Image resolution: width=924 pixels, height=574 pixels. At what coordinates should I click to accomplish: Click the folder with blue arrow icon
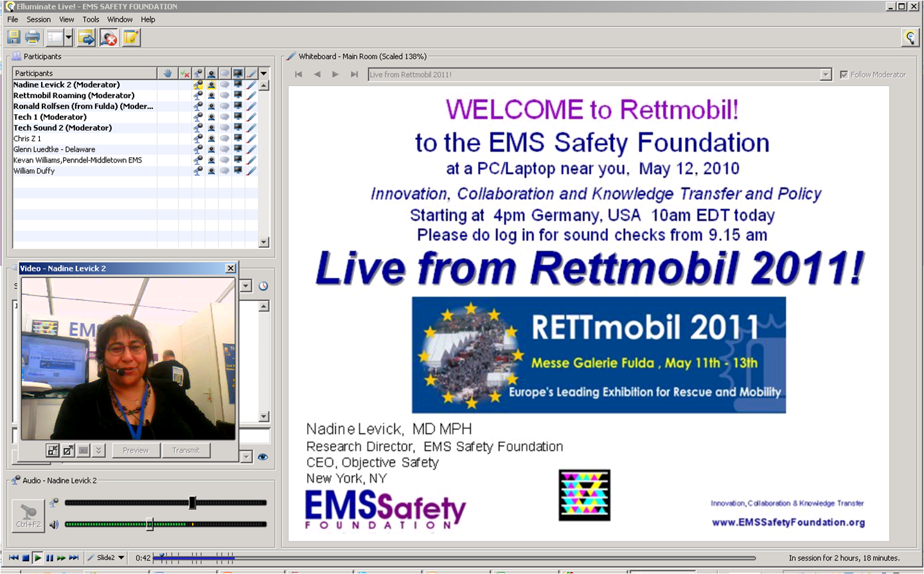pyautogui.click(x=86, y=38)
